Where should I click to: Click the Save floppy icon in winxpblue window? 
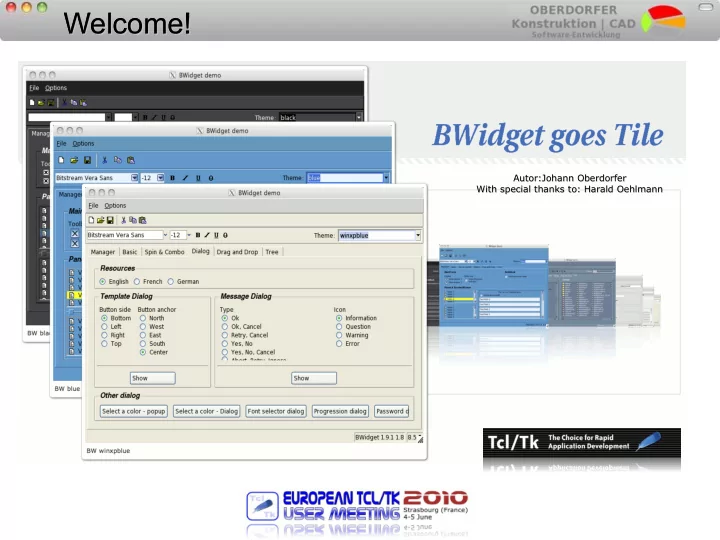pos(110,220)
